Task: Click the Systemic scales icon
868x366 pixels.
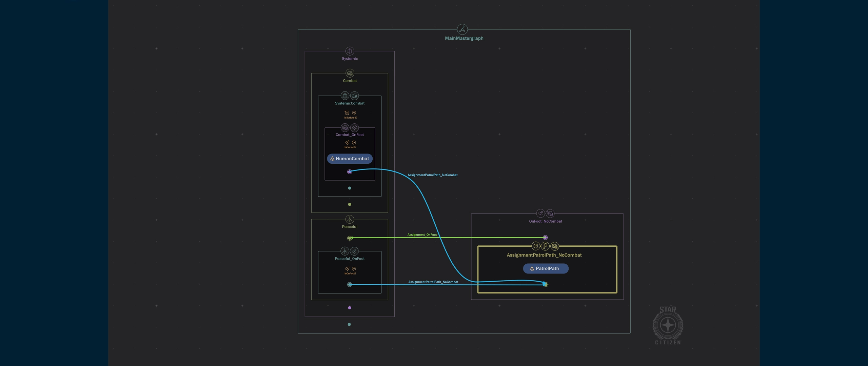Action: 350,51
